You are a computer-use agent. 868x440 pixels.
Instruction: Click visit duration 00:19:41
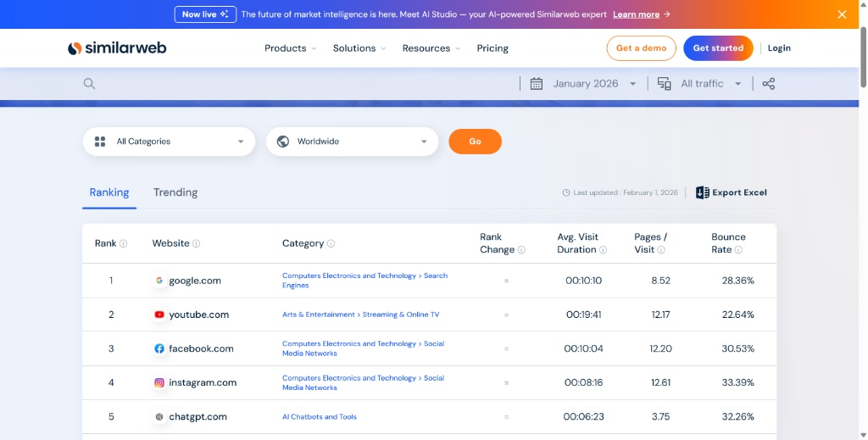pyautogui.click(x=583, y=315)
